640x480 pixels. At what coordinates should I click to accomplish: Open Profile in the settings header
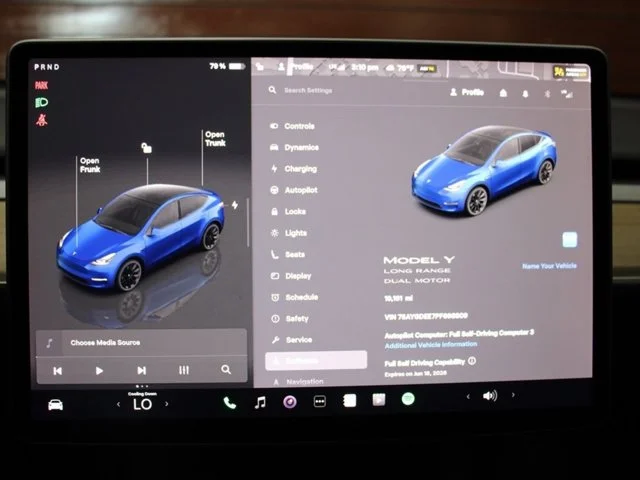(x=467, y=92)
